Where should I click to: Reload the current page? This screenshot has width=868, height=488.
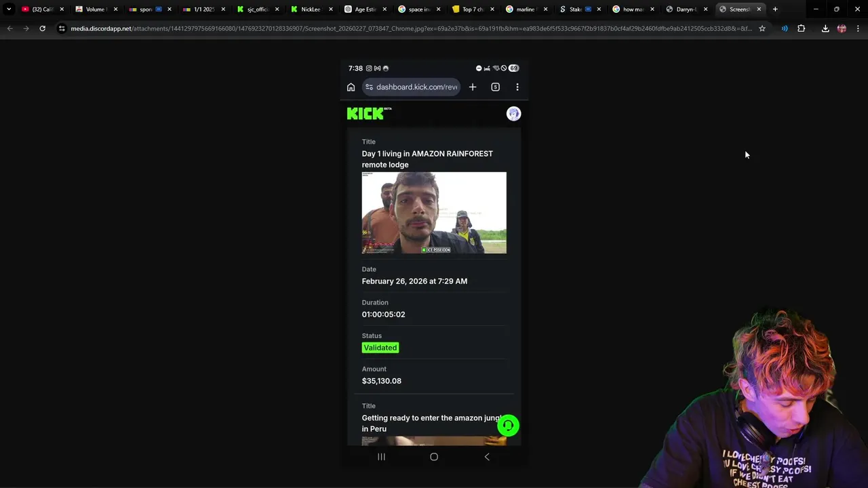point(42,28)
